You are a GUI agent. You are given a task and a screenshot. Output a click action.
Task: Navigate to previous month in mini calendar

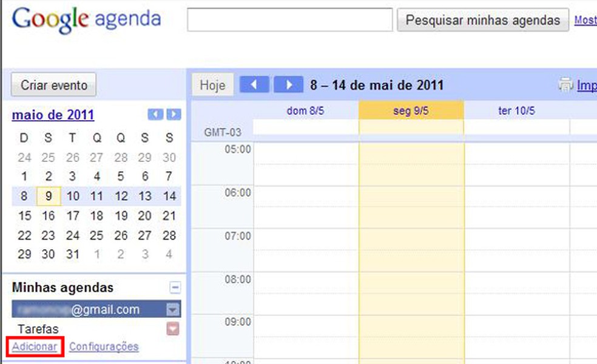coord(155,114)
